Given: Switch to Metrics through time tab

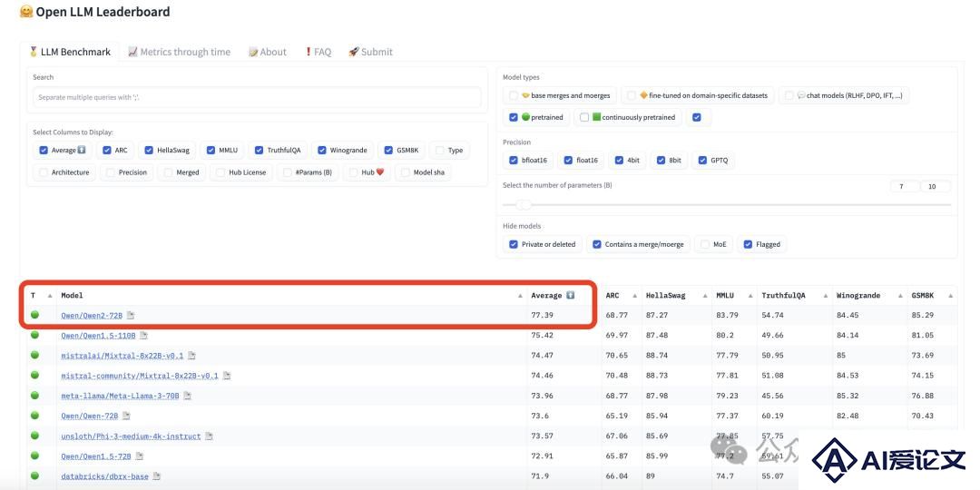Looking at the screenshot, I should click(x=179, y=52).
